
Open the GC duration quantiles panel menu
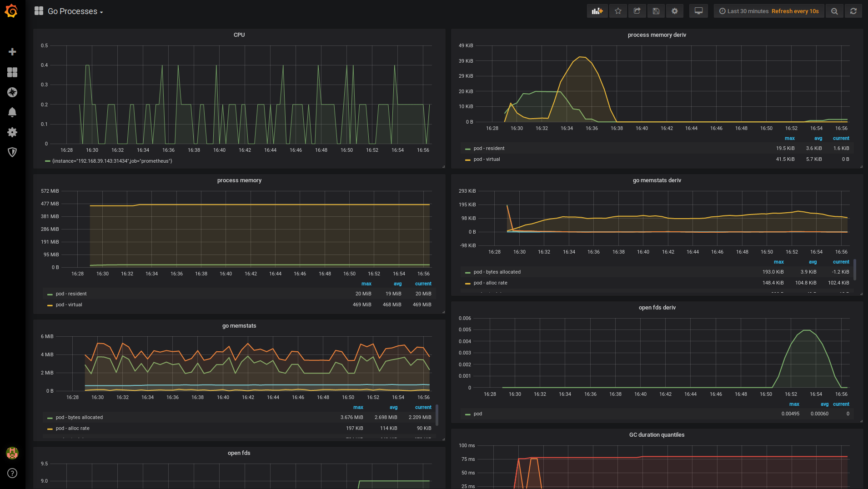[657, 435]
